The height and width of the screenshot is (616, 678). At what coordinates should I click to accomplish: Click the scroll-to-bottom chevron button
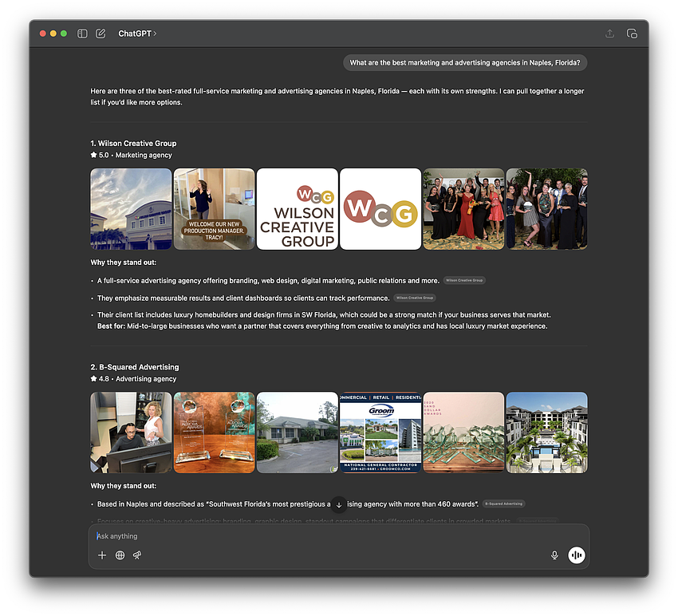point(338,503)
